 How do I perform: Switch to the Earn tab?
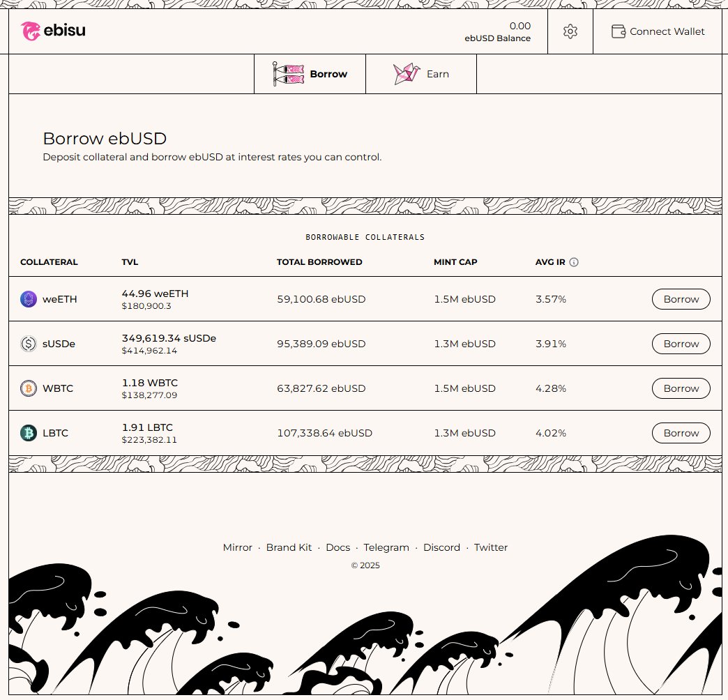click(x=421, y=74)
